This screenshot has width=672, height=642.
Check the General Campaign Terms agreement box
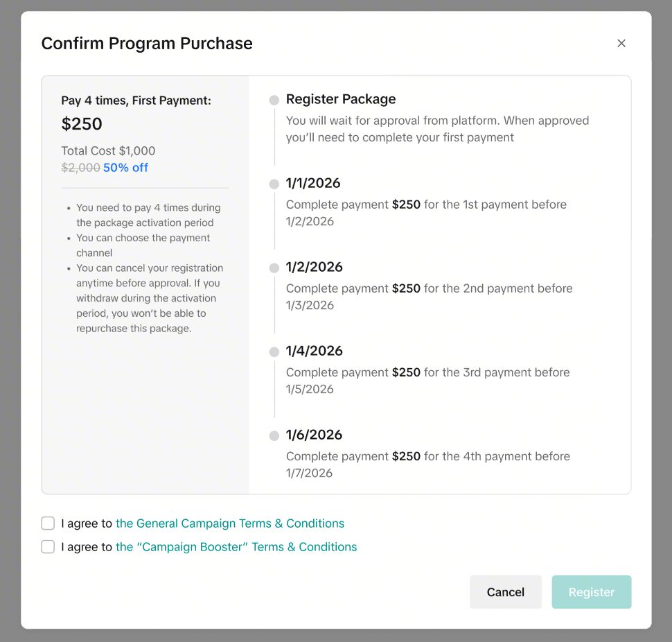pos(48,523)
